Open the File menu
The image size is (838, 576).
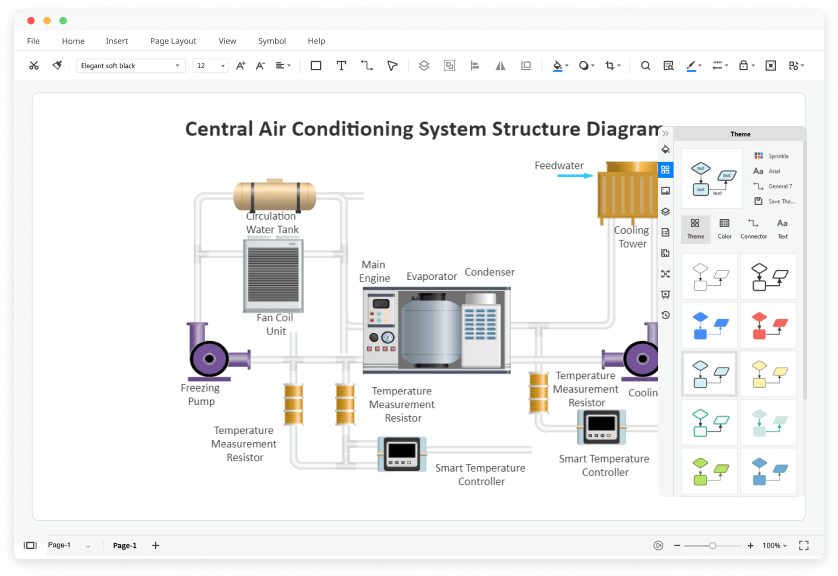click(33, 41)
